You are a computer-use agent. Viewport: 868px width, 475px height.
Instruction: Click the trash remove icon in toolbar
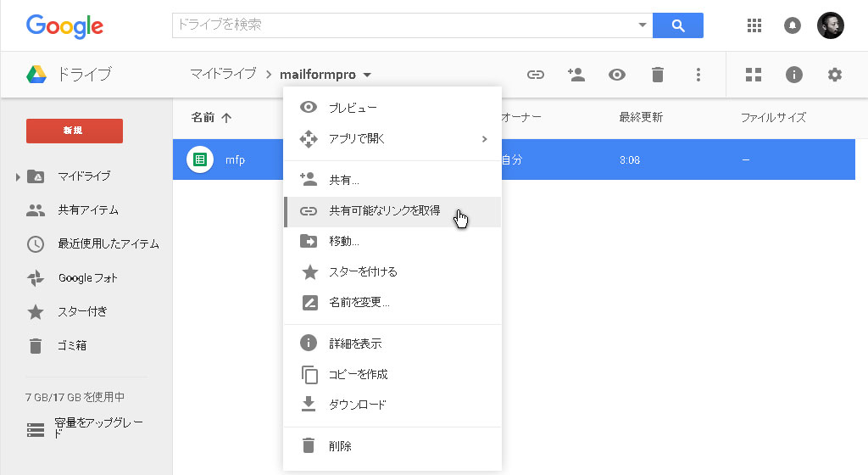(658, 75)
